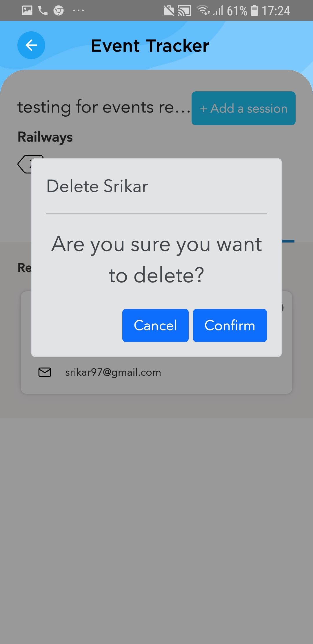Image resolution: width=313 pixels, height=644 pixels.
Task: Tap the no SIM card icon
Action: point(169,11)
